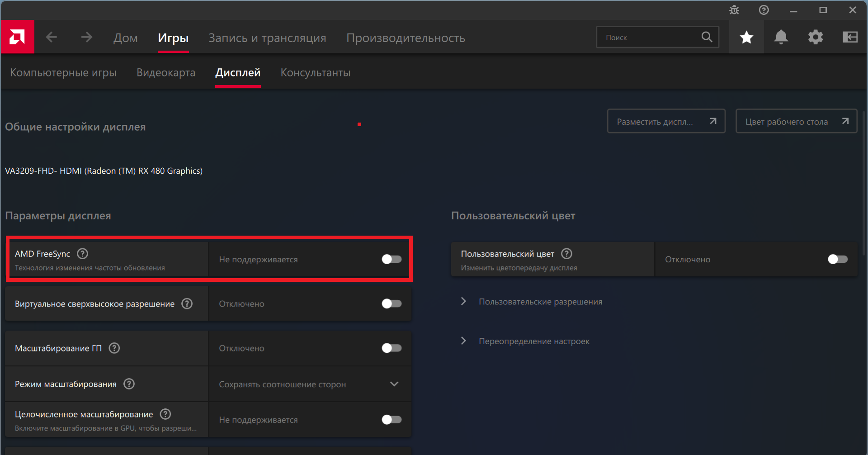Click the search magnifier icon
The image size is (868, 455).
tap(707, 37)
